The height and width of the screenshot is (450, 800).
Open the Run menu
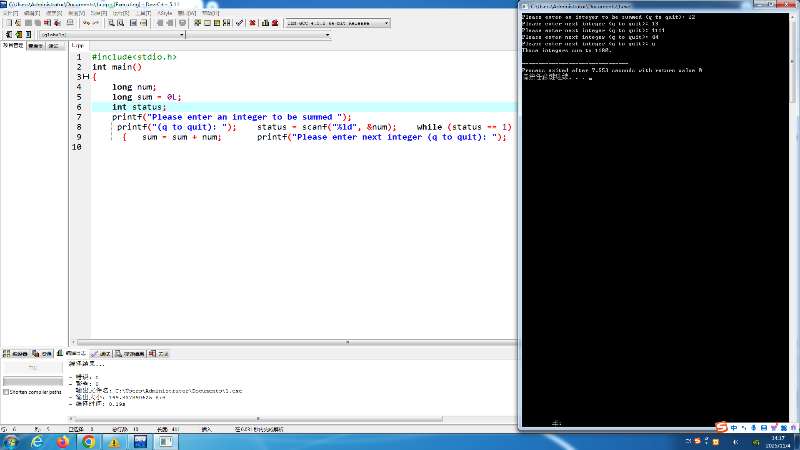[x=121, y=13]
